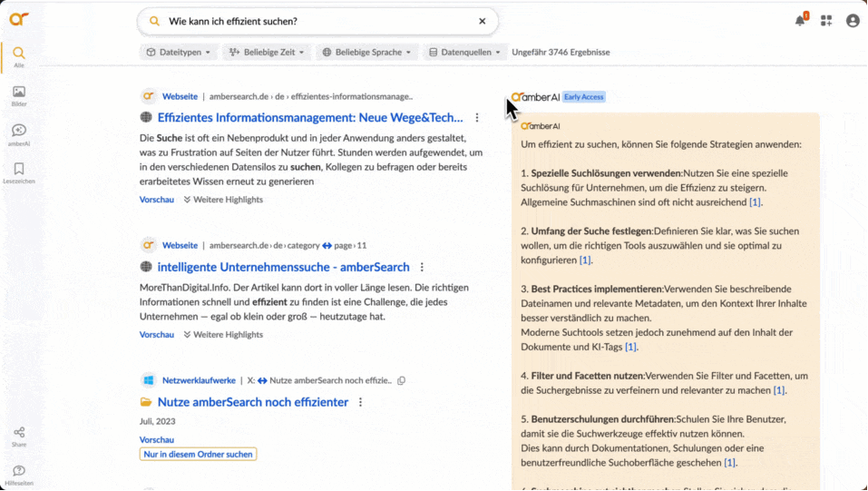Open the apps grid icon
Image resolution: width=868 pixels, height=491 pixels.
pos(826,21)
